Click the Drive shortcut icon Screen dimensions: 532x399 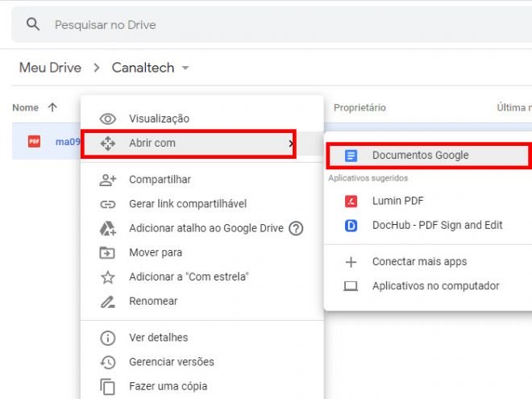[107, 228]
